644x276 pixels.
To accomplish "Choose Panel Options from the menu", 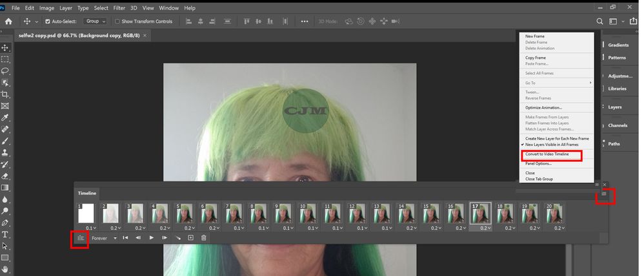I will coord(538,164).
